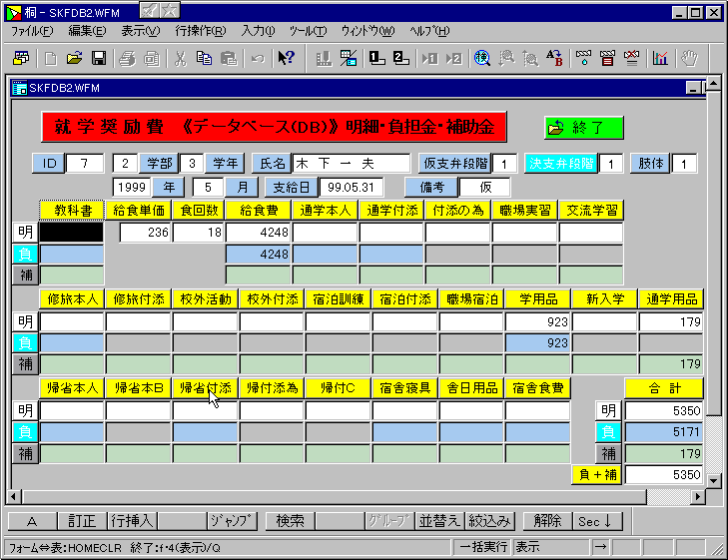Click the 並替え sort button
728x560 pixels.
(x=437, y=521)
